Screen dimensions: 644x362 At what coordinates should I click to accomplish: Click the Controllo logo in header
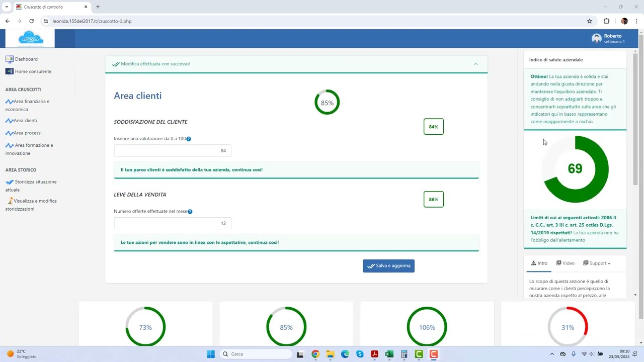tap(30, 39)
